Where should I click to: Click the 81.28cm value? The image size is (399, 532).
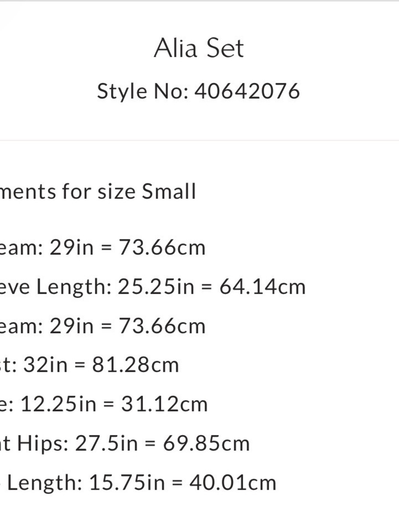(135, 365)
